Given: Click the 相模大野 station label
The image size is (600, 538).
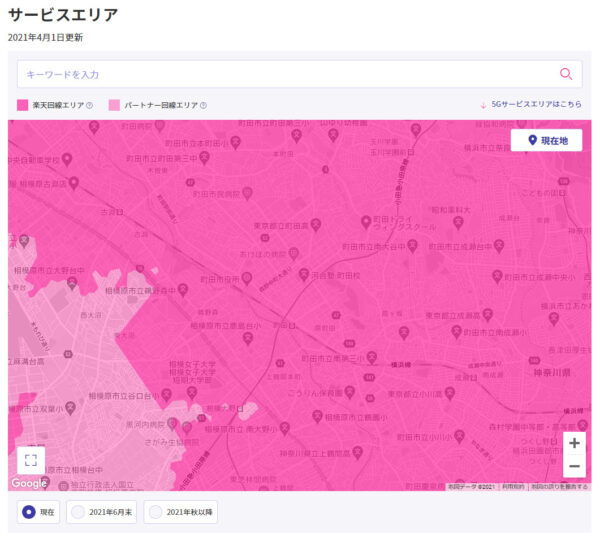Looking at the screenshot, I should coord(225,408).
